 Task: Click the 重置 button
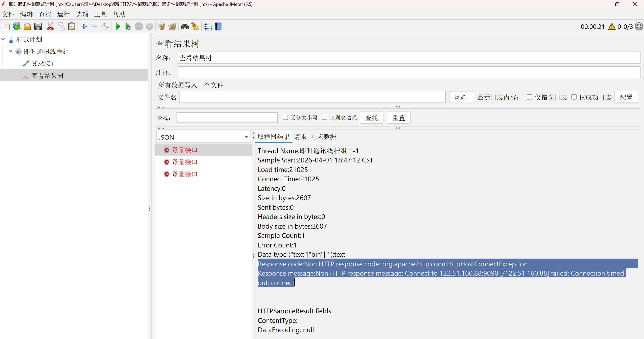tap(398, 118)
